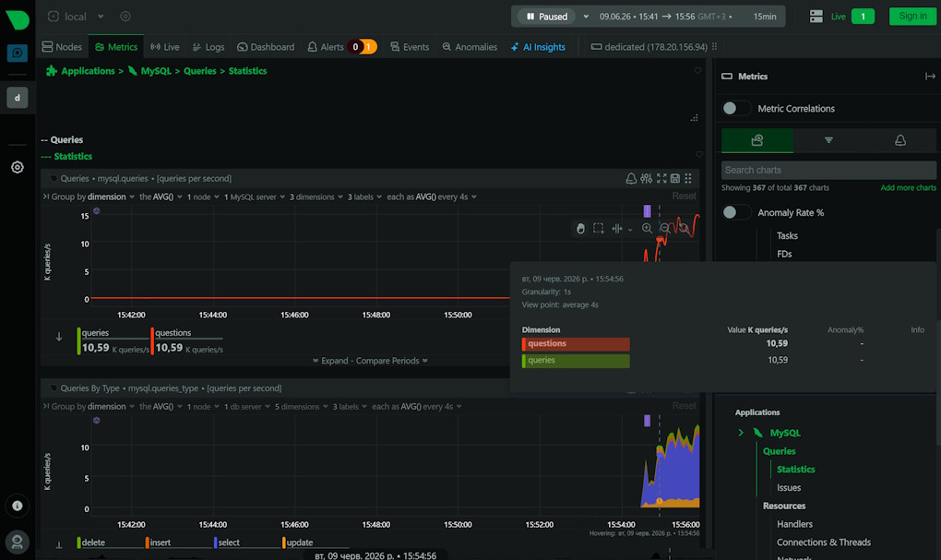Switch to the Alerts tab

point(342,47)
